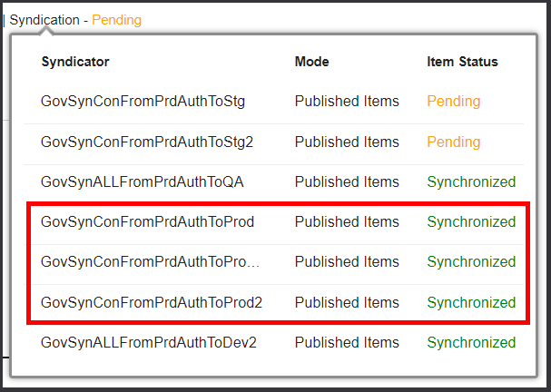Click the Mode column header
Viewport: 551px width, 392px height.
(311, 62)
